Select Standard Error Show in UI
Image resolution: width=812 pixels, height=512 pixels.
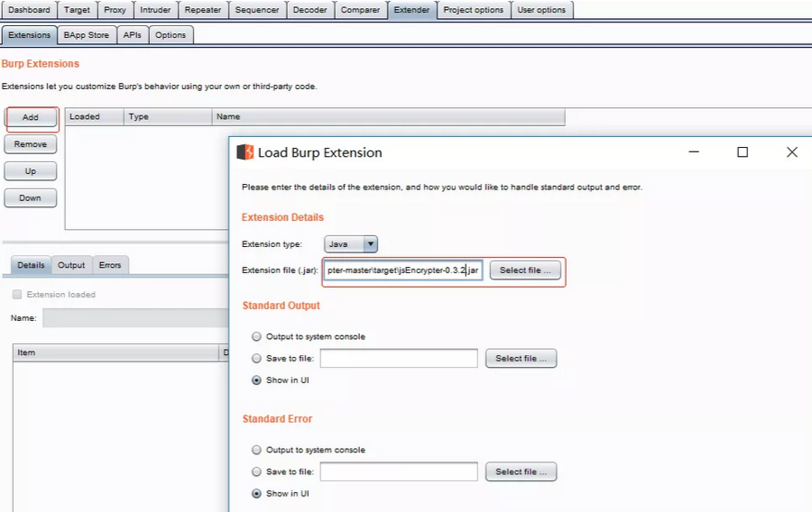pyautogui.click(x=256, y=493)
